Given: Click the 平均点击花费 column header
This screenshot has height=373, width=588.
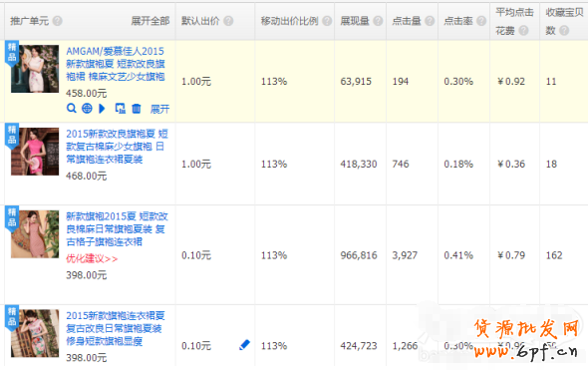Looking at the screenshot, I should [x=514, y=21].
